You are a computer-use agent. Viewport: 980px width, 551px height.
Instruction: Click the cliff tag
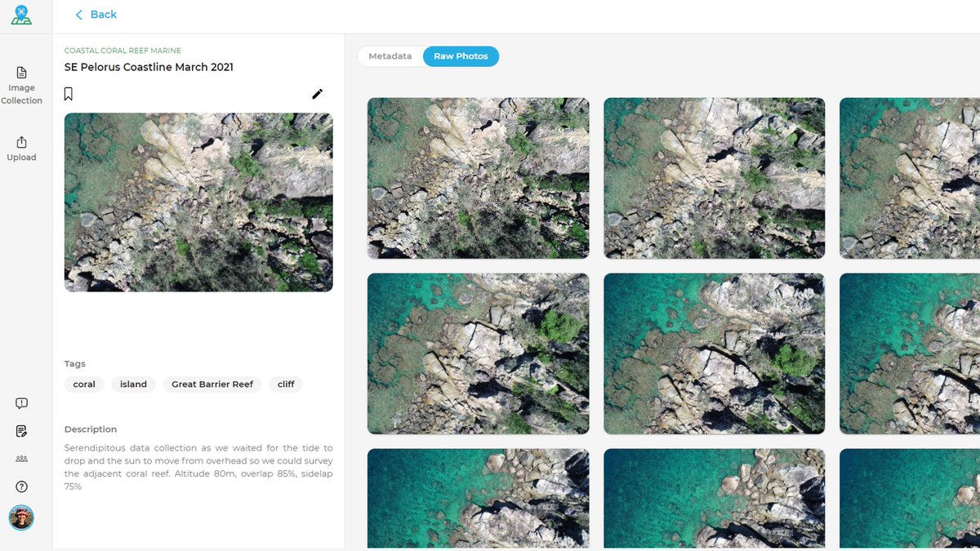(286, 384)
